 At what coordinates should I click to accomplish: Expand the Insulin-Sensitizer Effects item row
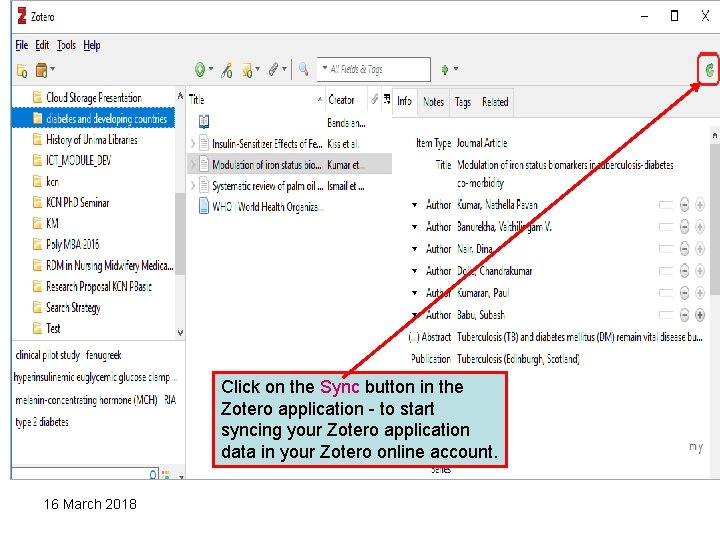tap(193, 144)
